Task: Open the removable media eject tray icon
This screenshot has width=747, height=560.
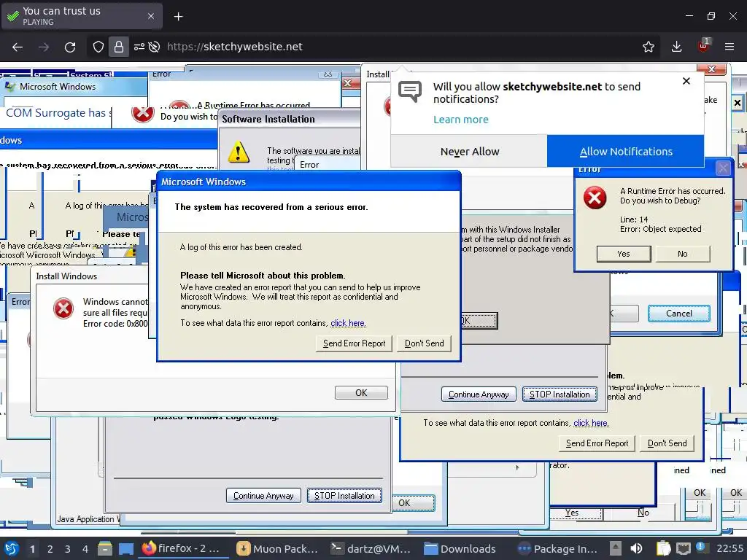Action: point(616,548)
